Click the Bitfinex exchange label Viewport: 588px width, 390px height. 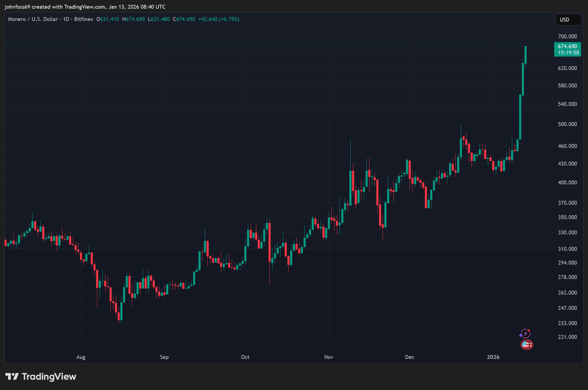pyautogui.click(x=84, y=19)
